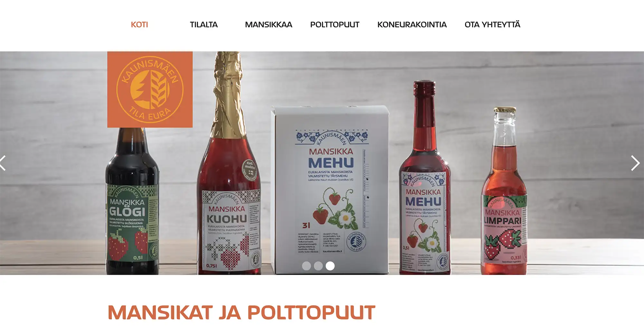Click the Kaunismäen Tila Eura logo
The image size is (644, 332).
pos(150,89)
